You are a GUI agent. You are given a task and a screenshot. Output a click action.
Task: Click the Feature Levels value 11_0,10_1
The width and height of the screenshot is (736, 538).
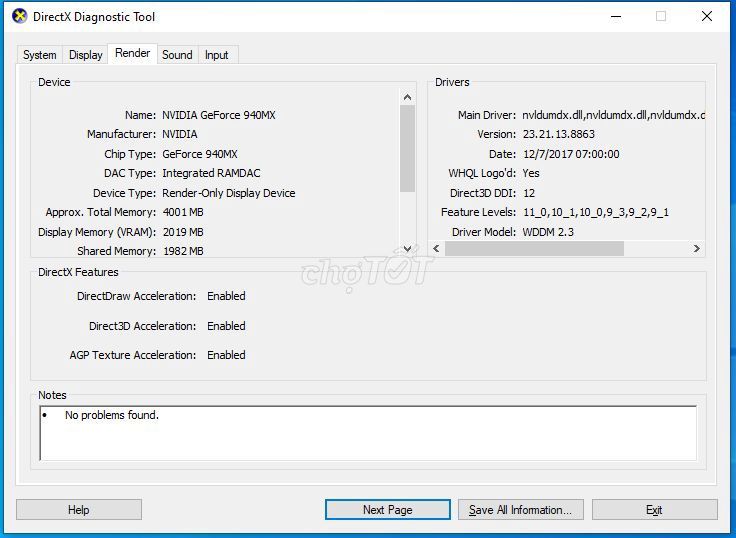tap(596, 212)
